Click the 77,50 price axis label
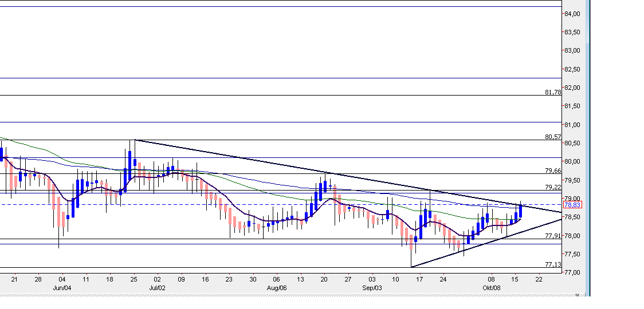The image size is (644, 309). [x=572, y=254]
